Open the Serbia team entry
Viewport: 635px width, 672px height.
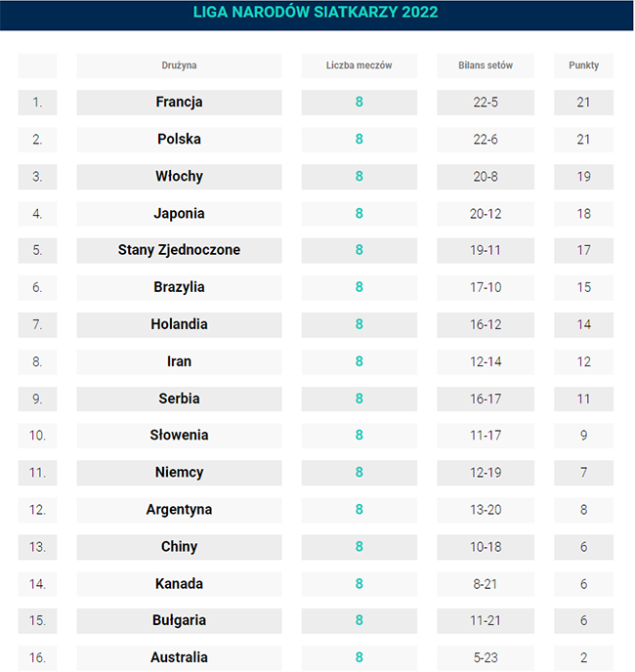pos(179,399)
